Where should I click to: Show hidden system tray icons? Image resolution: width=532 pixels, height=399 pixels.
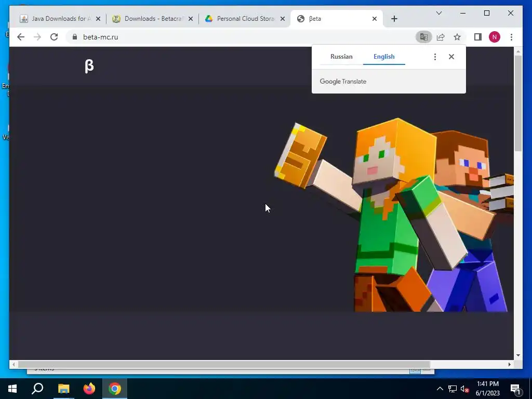click(x=440, y=389)
